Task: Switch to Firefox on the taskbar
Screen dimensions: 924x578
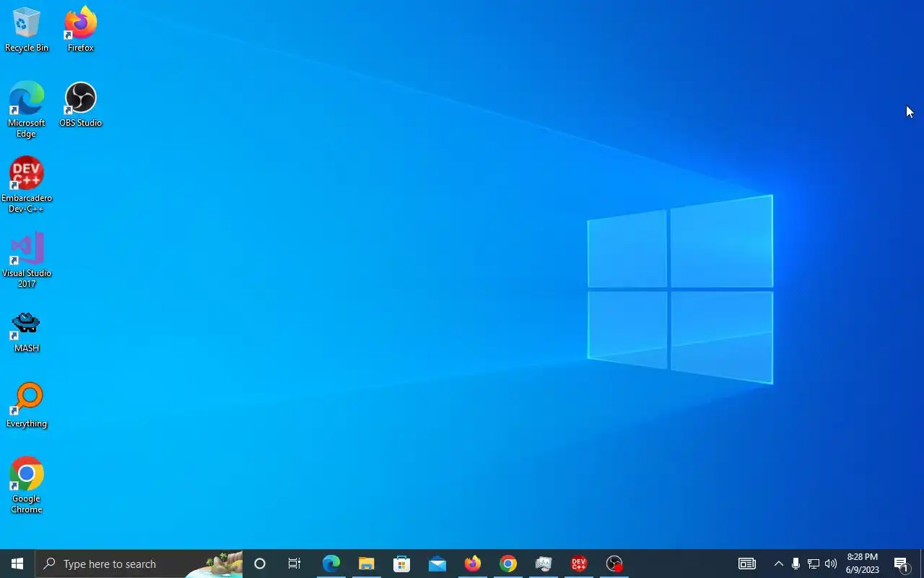Action: pos(473,564)
